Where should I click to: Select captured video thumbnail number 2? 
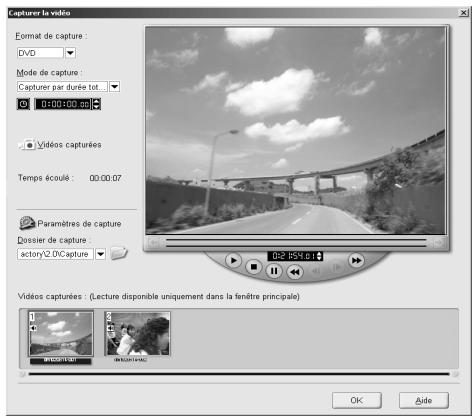pyautogui.click(x=137, y=334)
